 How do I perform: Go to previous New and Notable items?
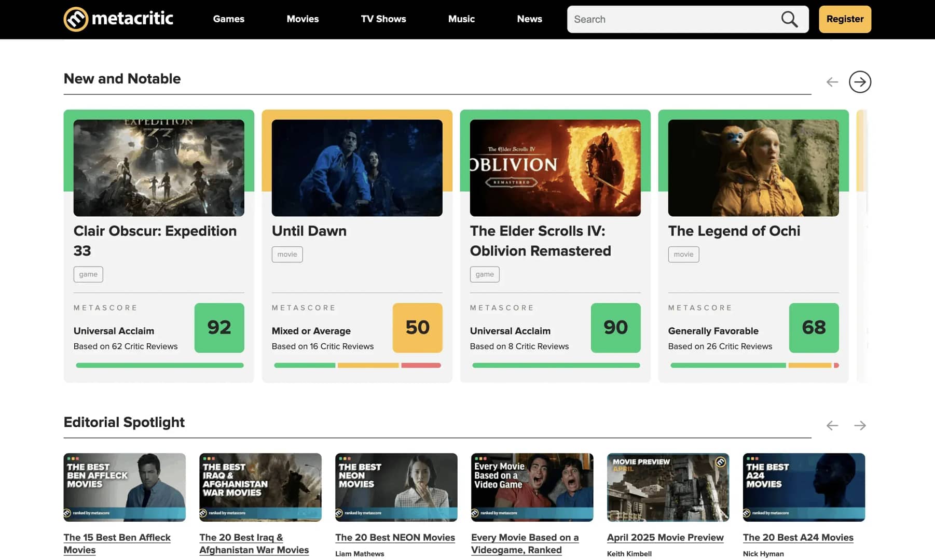coord(832,82)
